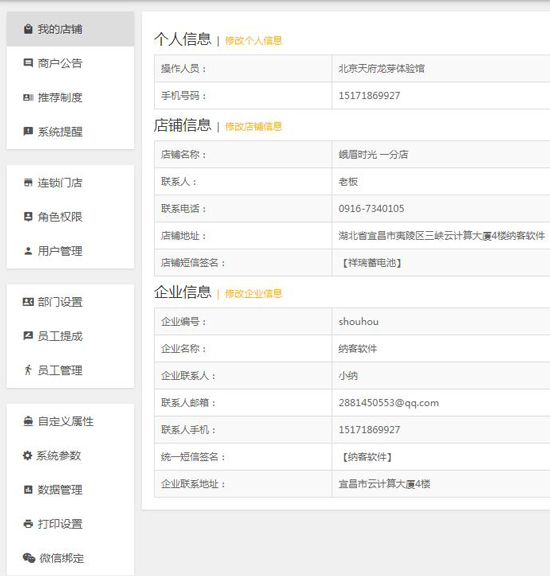Click the walking person icon beside 员工管理
Viewport: 550px width, 576px height.
[28, 370]
